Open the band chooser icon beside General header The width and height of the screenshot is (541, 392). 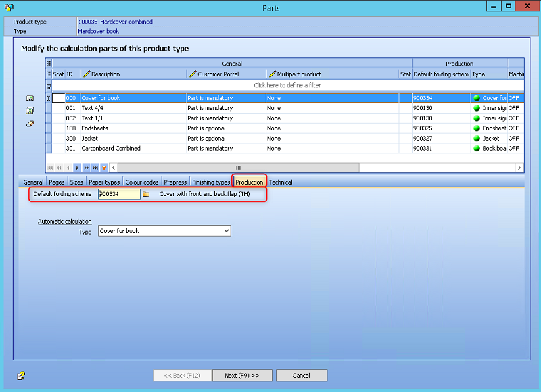click(x=49, y=63)
